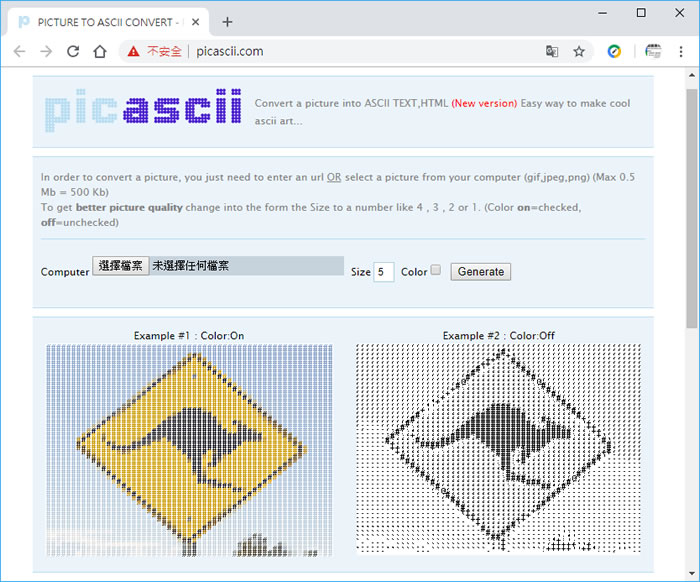Screen dimensions: 700x582
Task: Click the color kangaroo Example #1 image
Action: [x=189, y=450]
